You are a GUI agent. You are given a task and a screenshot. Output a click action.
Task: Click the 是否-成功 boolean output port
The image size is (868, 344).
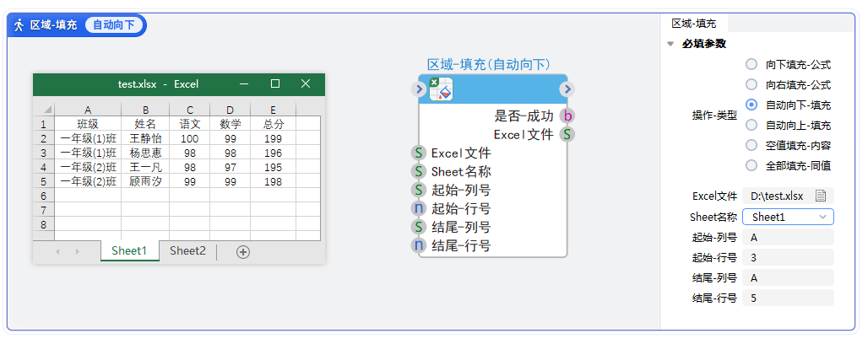click(x=567, y=116)
